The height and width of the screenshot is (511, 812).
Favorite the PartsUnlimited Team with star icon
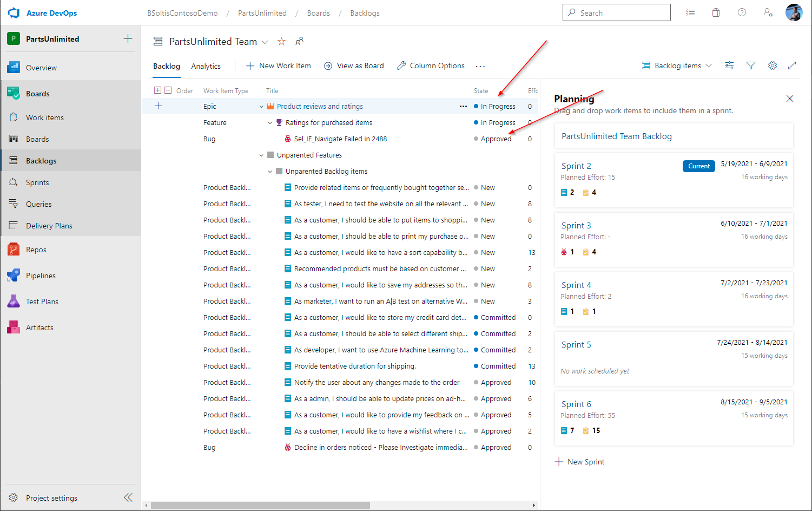pyautogui.click(x=281, y=42)
